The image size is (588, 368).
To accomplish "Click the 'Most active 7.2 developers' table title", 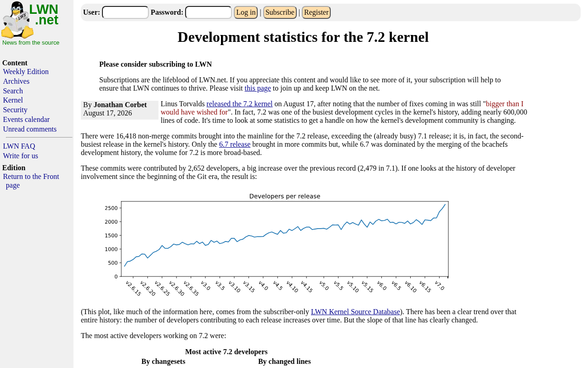I will coord(226,352).
